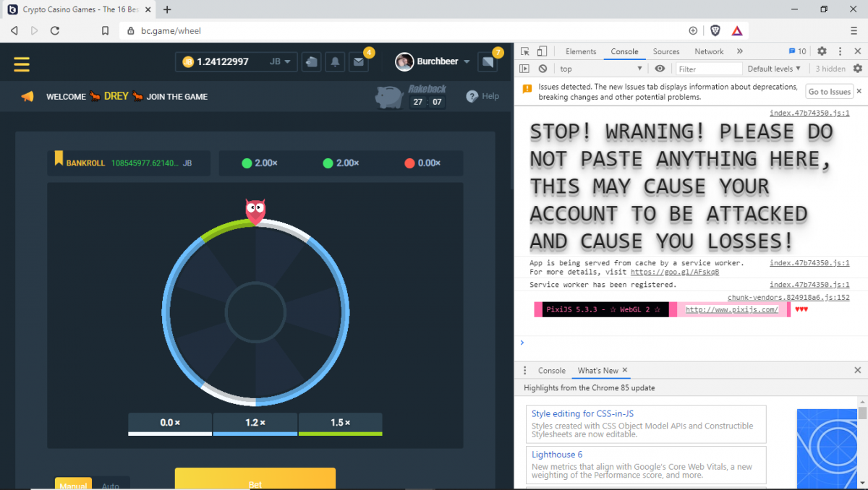Screen dimensions: 868x490
Task: Click the Go to Issues button
Action: pyautogui.click(x=829, y=92)
